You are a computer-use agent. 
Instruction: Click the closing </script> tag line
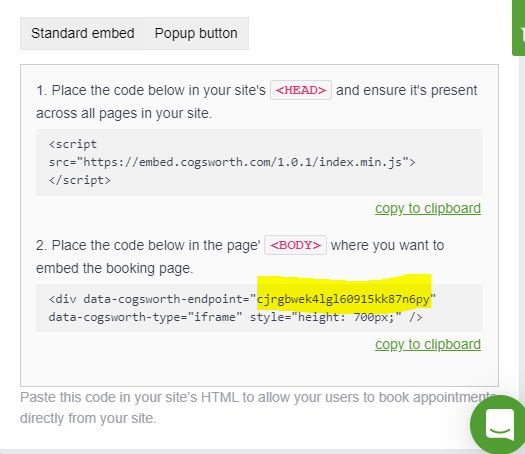click(80, 180)
